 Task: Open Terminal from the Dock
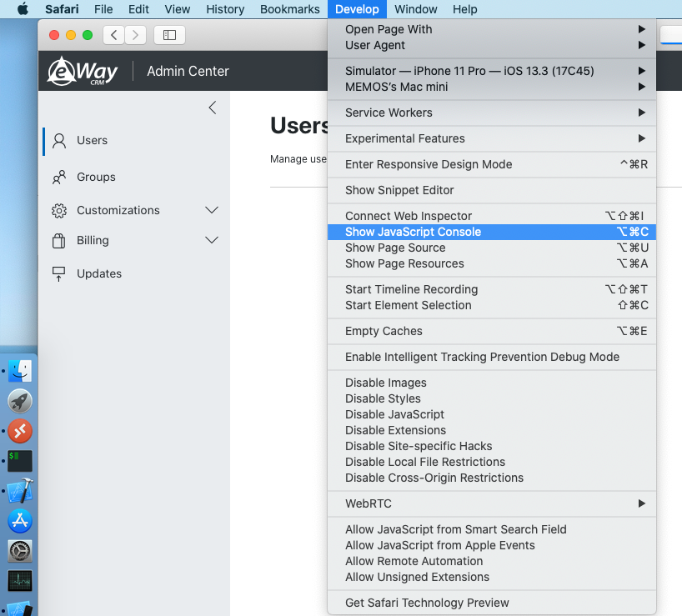tap(20, 461)
